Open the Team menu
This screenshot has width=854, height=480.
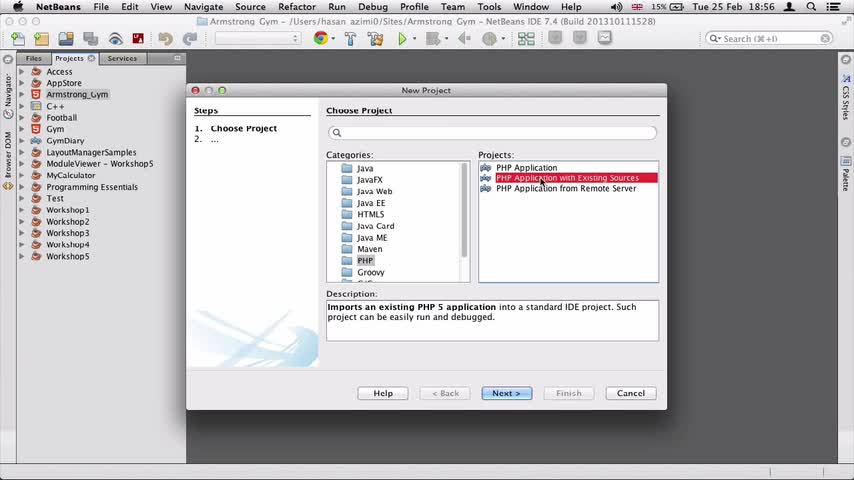click(453, 7)
